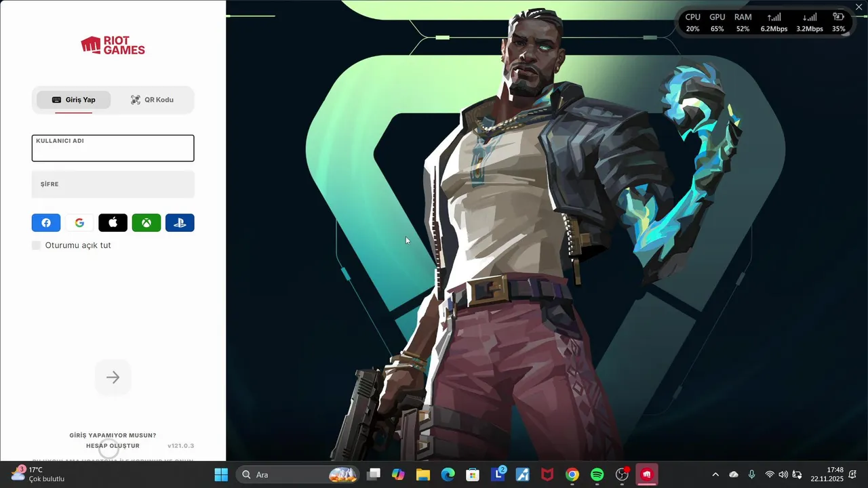Open Wi-Fi network settings in the tray

770,474
